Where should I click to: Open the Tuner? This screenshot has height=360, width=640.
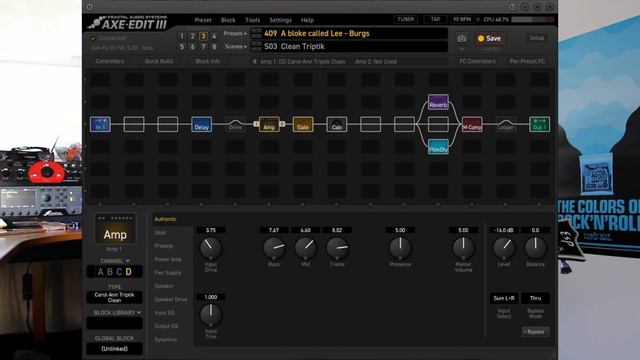tap(406, 19)
